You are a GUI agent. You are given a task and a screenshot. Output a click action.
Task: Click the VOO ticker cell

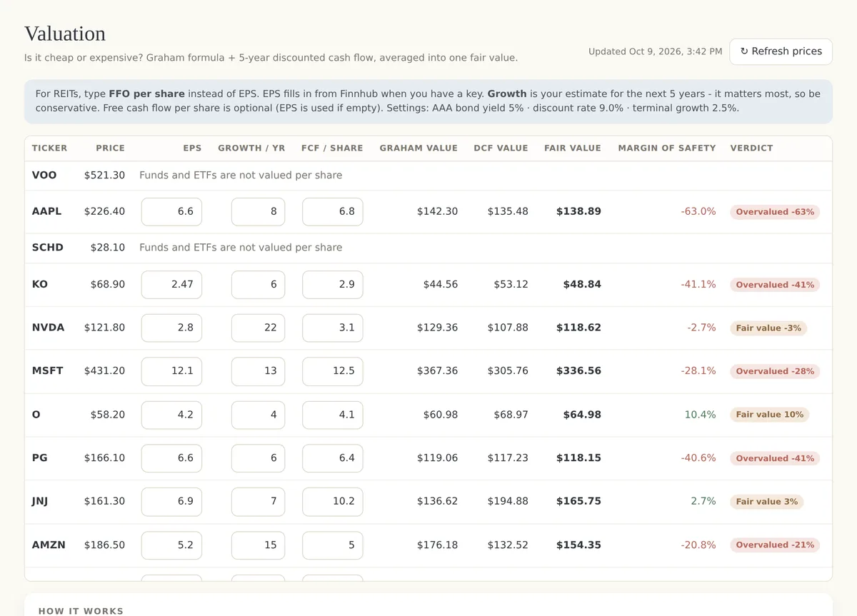pyautogui.click(x=44, y=175)
